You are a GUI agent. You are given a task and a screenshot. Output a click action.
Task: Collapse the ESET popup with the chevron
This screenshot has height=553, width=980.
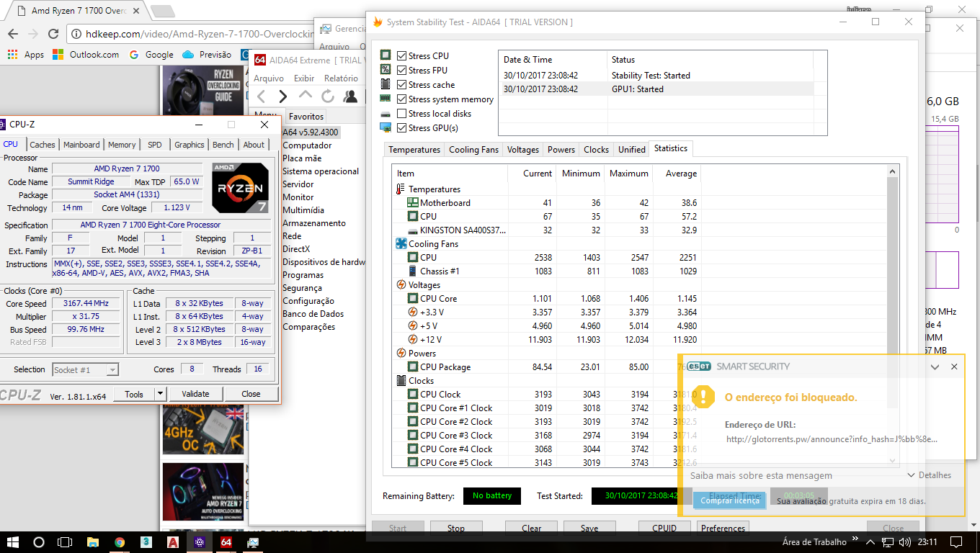935,367
